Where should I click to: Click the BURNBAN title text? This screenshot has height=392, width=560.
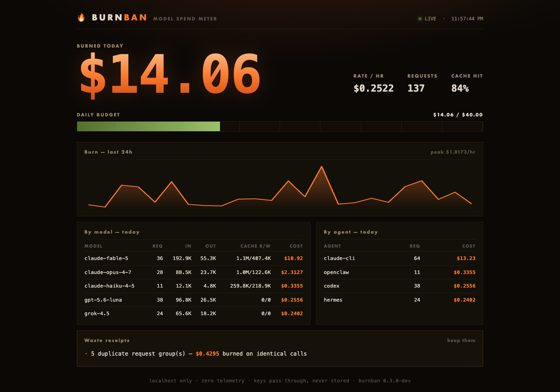[x=119, y=18]
